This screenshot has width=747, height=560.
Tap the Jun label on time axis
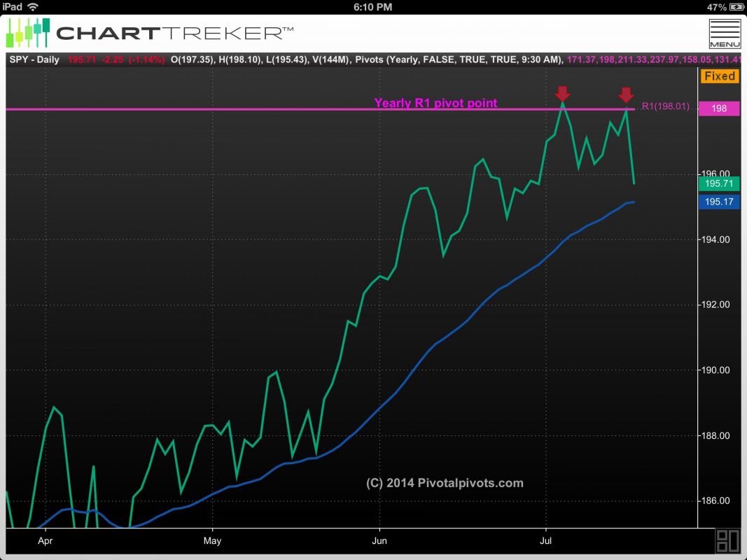coord(379,540)
